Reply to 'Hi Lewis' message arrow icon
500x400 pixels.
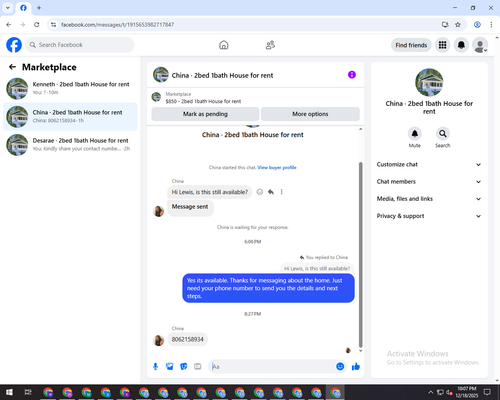[271, 192]
